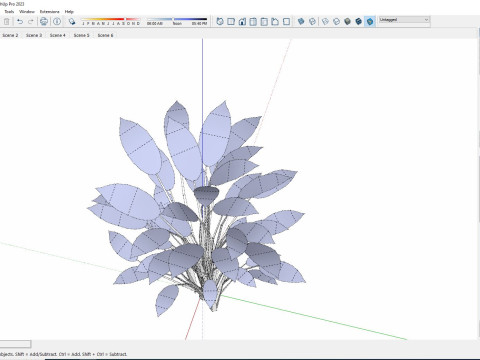480x360 pixels.
Task: Switch to Right view
Action: [253, 22]
